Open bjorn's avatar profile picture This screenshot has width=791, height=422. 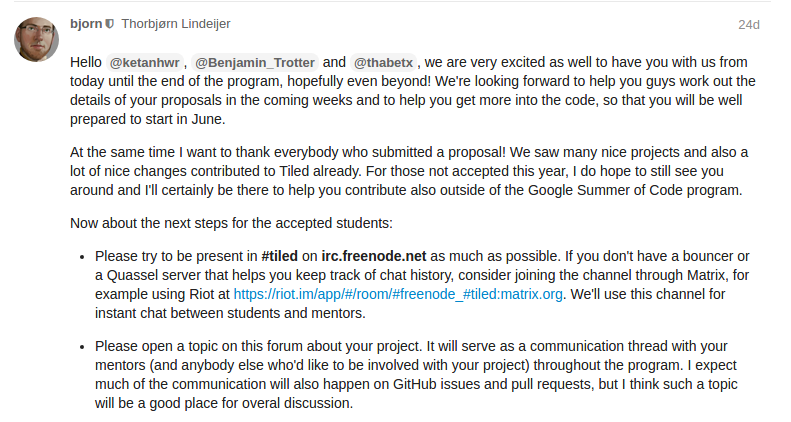[36, 39]
